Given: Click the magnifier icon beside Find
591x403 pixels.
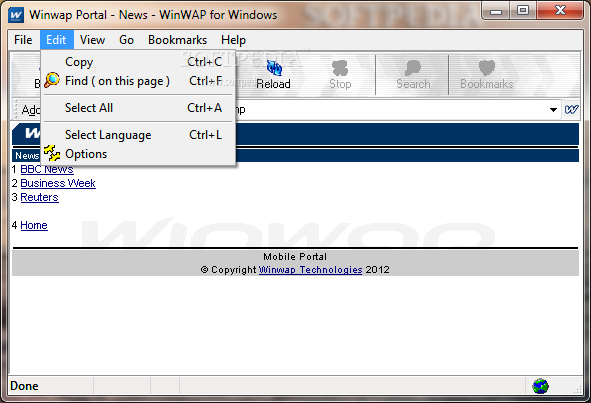Looking at the screenshot, I should click(x=52, y=80).
